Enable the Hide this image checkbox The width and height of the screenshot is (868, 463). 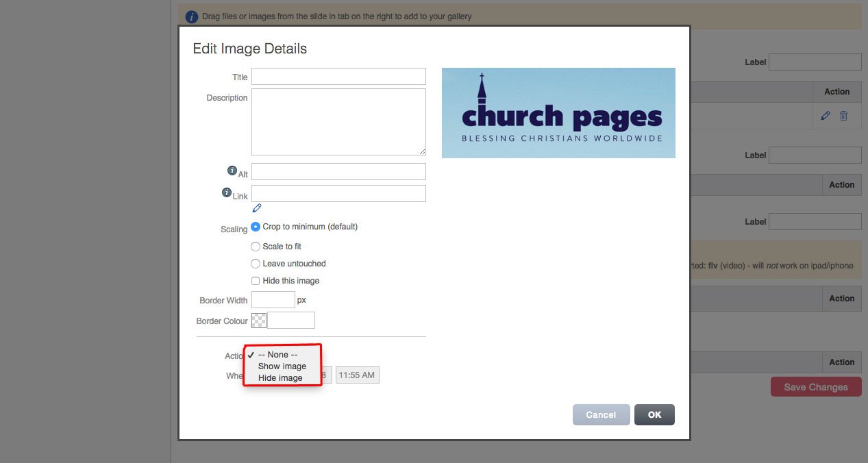tap(256, 281)
